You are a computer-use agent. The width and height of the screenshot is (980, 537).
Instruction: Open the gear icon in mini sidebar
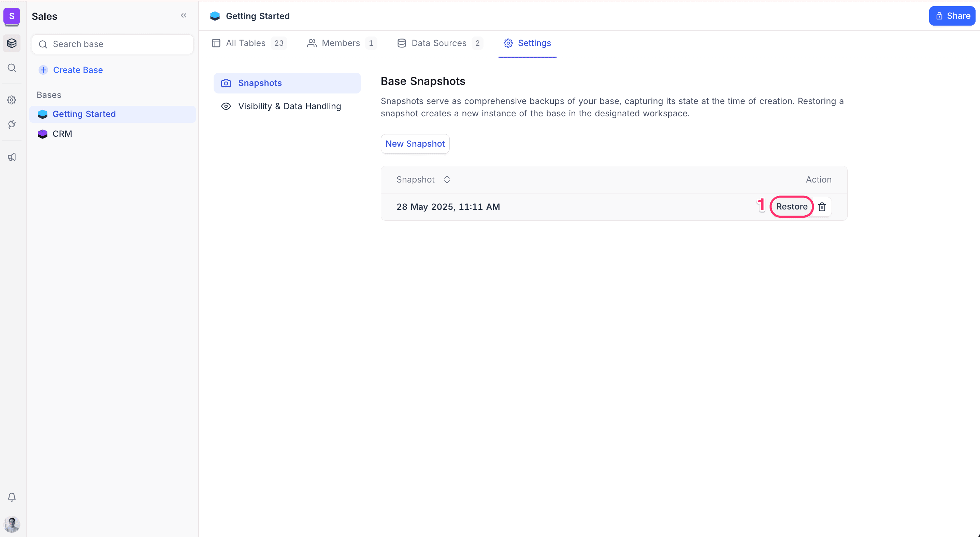(x=12, y=100)
